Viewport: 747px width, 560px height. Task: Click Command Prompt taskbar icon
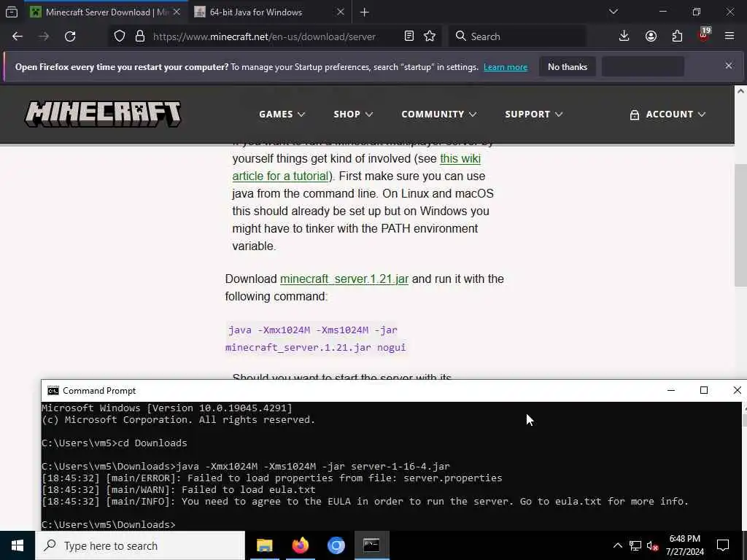[x=371, y=545]
